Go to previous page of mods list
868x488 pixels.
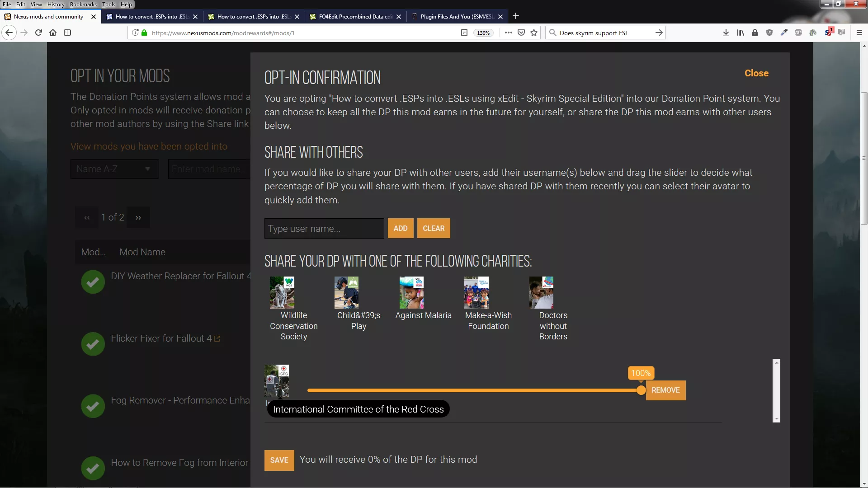click(x=87, y=217)
